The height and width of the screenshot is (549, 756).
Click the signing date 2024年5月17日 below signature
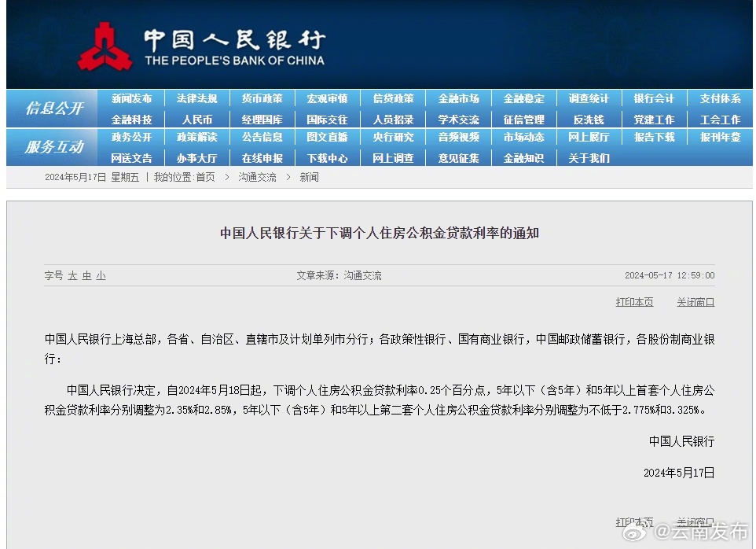pyautogui.click(x=679, y=473)
